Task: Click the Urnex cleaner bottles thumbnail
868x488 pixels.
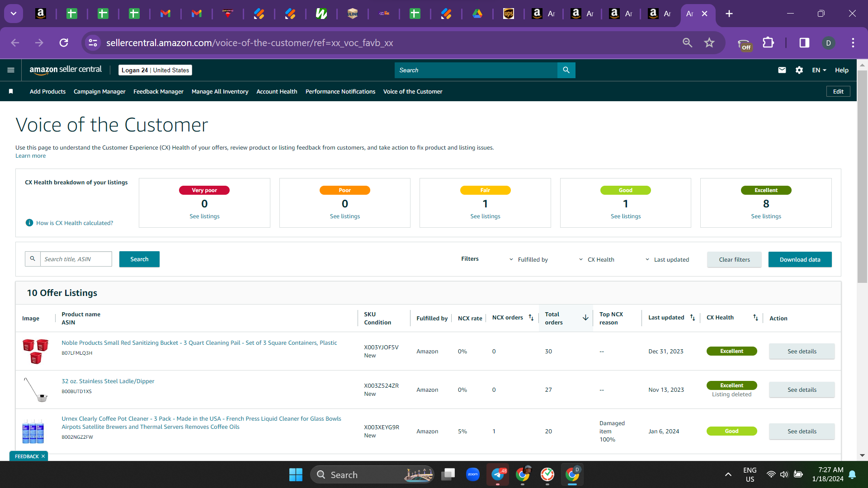Action: (x=33, y=431)
